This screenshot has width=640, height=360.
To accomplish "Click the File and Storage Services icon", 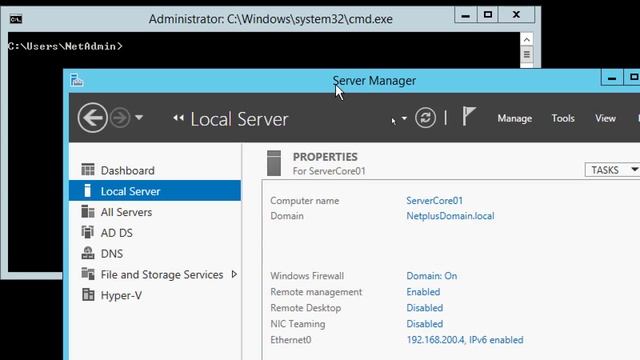I will pos(88,273).
